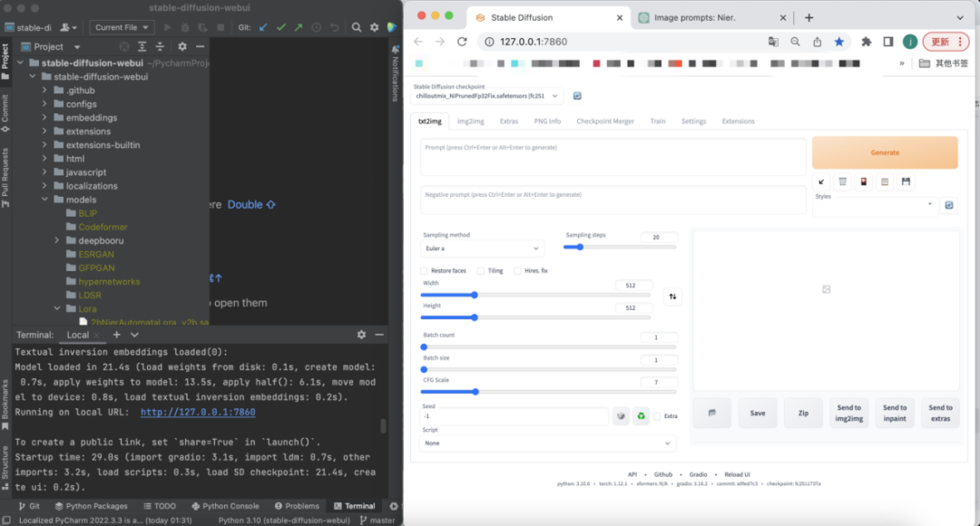Open Python Console tool window tab

tap(225, 506)
